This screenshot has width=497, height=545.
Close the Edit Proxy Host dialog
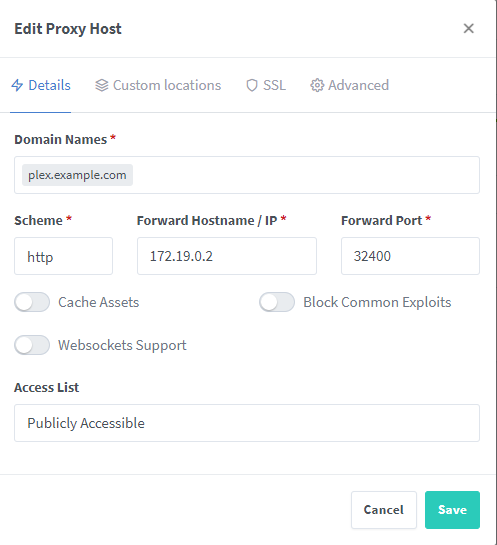click(x=469, y=29)
